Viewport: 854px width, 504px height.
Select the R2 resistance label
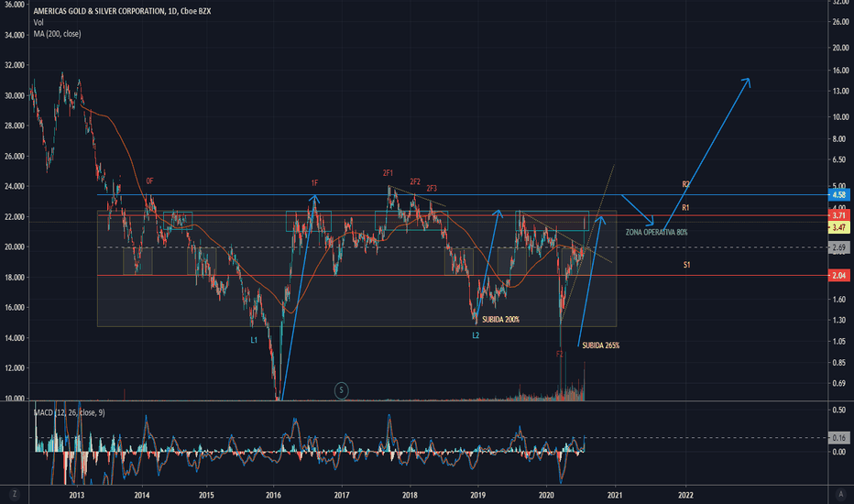pyautogui.click(x=685, y=184)
